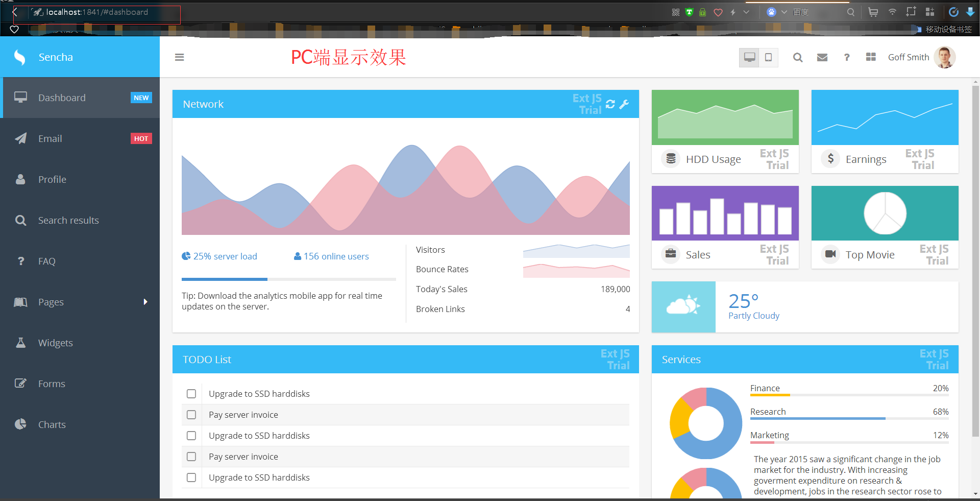Image resolution: width=980 pixels, height=501 pixels.
Task: Toggle the hamburger navigation menu
Action: [179, 57]
